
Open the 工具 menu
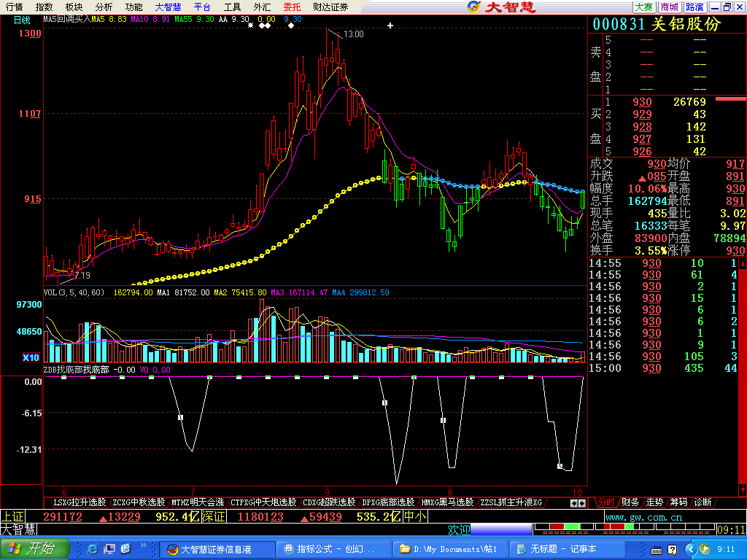(x=232, y=7)
